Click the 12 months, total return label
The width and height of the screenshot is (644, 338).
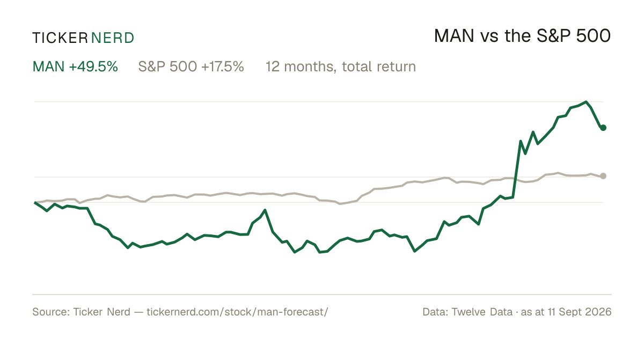(341, 67)
